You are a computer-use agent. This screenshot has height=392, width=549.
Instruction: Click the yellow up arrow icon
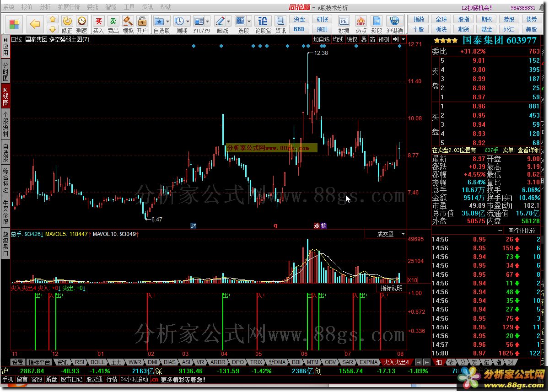click(x=53, y=19)
